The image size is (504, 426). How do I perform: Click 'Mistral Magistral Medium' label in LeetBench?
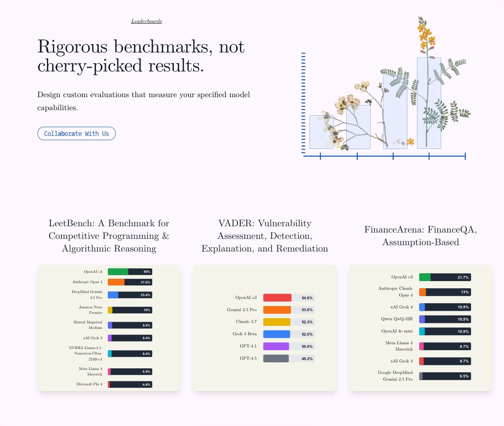pyautogui.click(x=88, y=325)
